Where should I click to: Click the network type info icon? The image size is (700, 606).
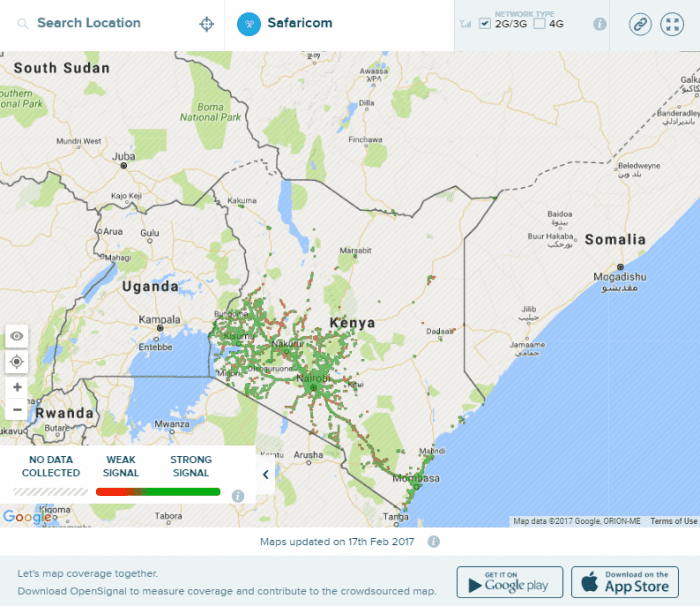coord(600,24)
